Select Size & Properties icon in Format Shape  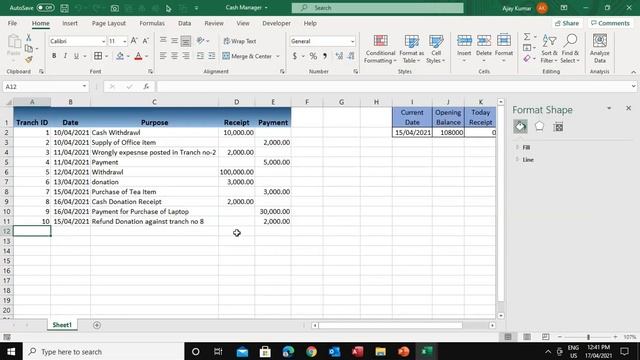point(558,127)
